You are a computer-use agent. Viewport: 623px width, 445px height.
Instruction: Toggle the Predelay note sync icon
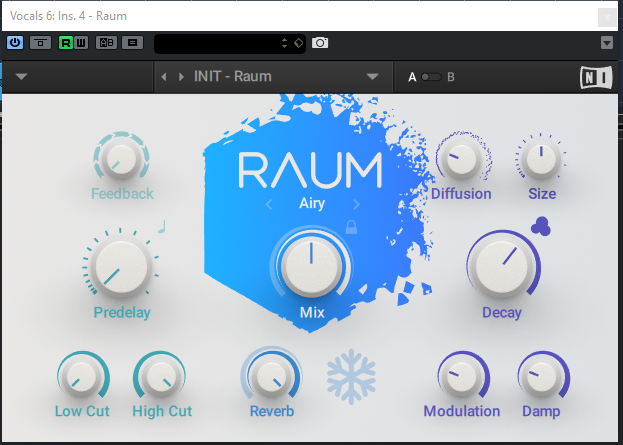tap(162, 227)
